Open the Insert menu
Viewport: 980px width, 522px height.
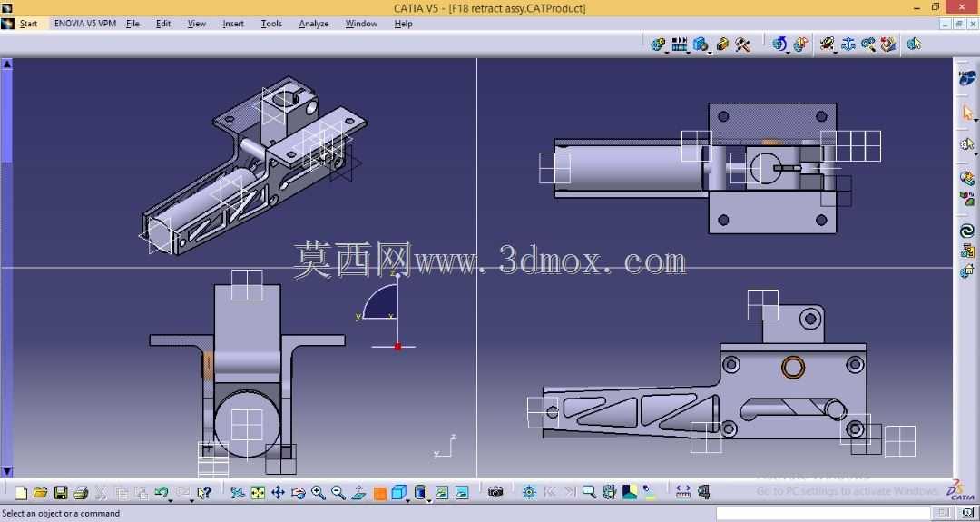[x=233, y=24]
